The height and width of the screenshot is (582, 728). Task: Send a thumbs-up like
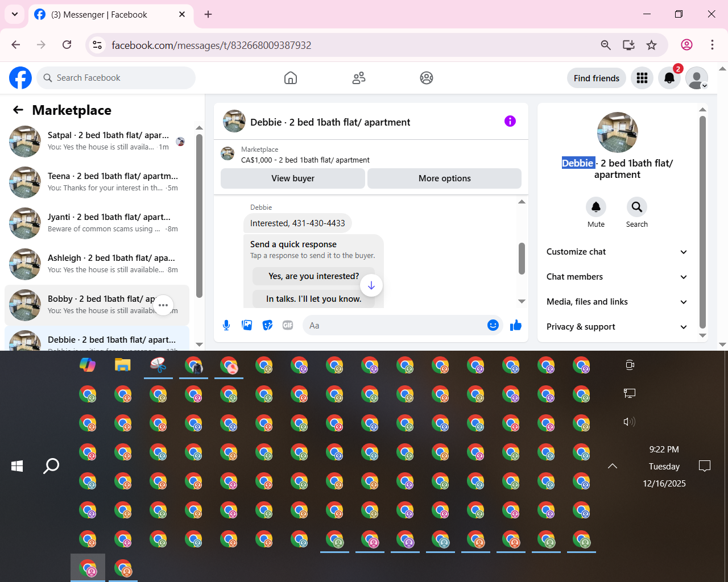(x=516, y=325)
